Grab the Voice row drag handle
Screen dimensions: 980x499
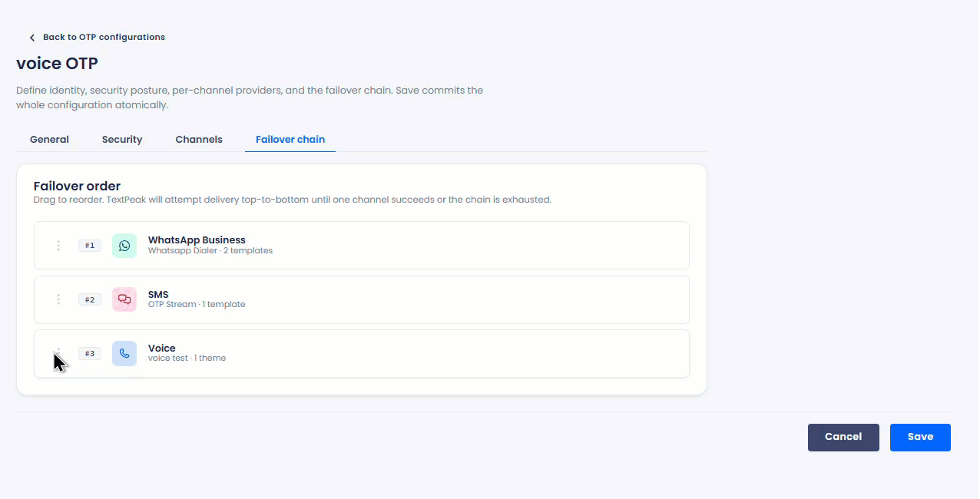click(x=58, y=353)
